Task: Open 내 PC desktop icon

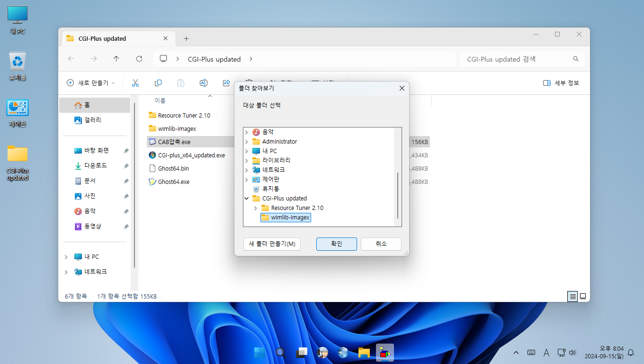Action: coord(18,20)
